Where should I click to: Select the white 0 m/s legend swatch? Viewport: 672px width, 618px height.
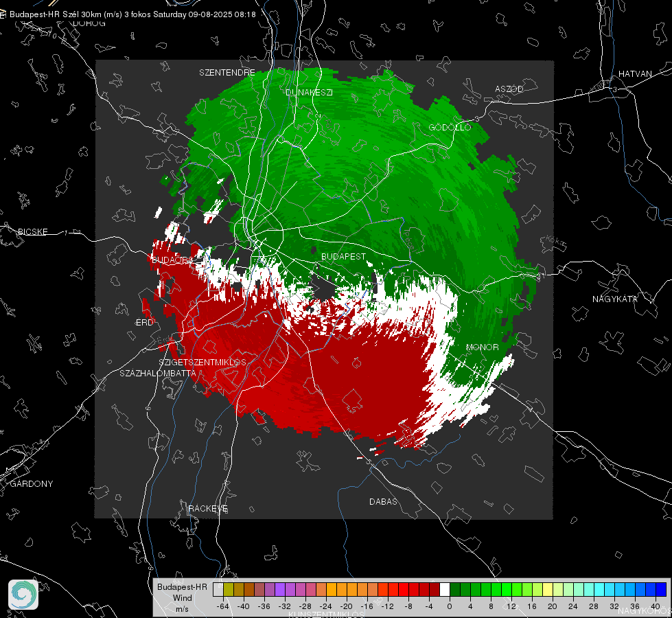tap(445, 589)
